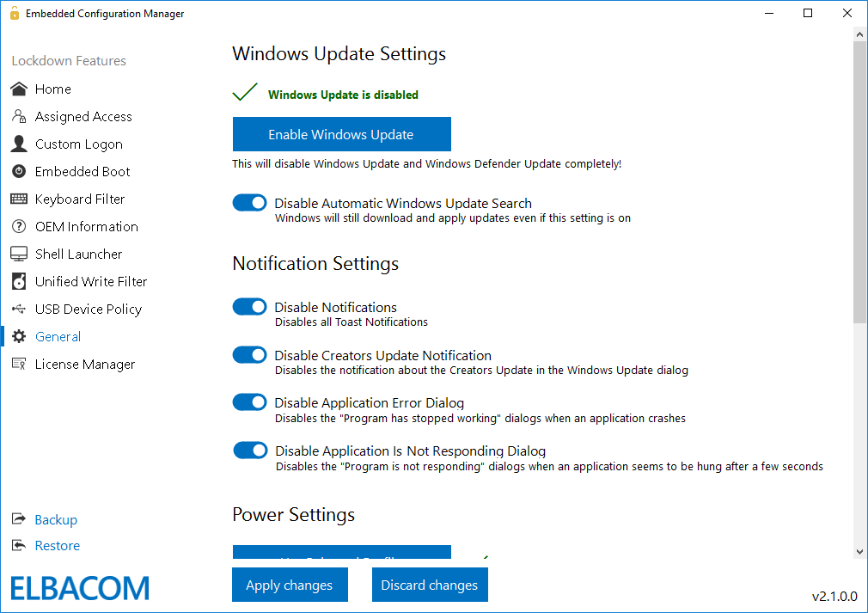This screenshot has height=613, width=868.
Task: Open Keyboard Filter using the keyboard icon
Action: [18, 199]
